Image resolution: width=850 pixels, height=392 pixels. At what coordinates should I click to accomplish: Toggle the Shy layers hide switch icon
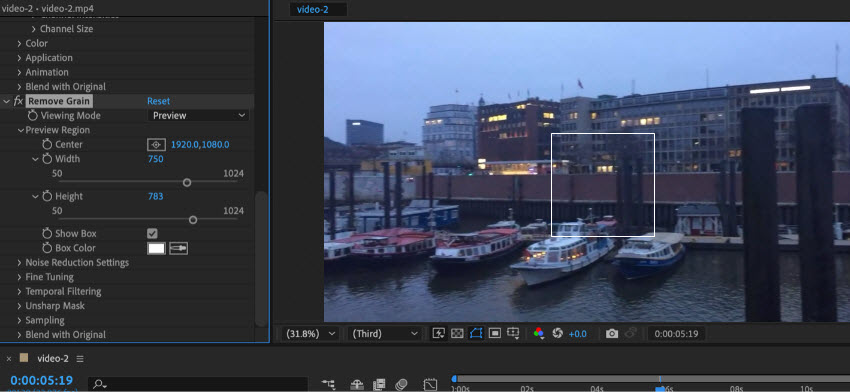[x=357, y=384]
